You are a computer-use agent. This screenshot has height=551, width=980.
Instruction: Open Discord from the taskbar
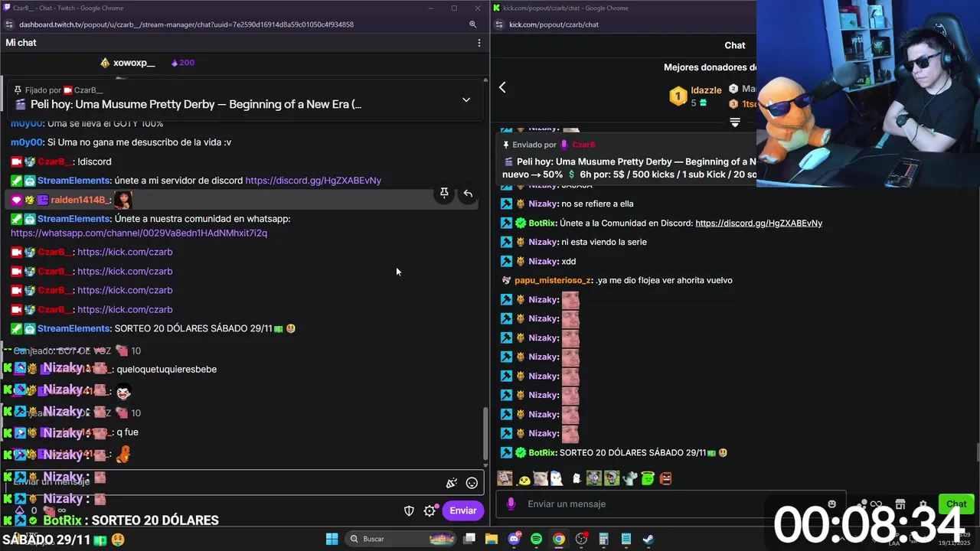(514, 539)
